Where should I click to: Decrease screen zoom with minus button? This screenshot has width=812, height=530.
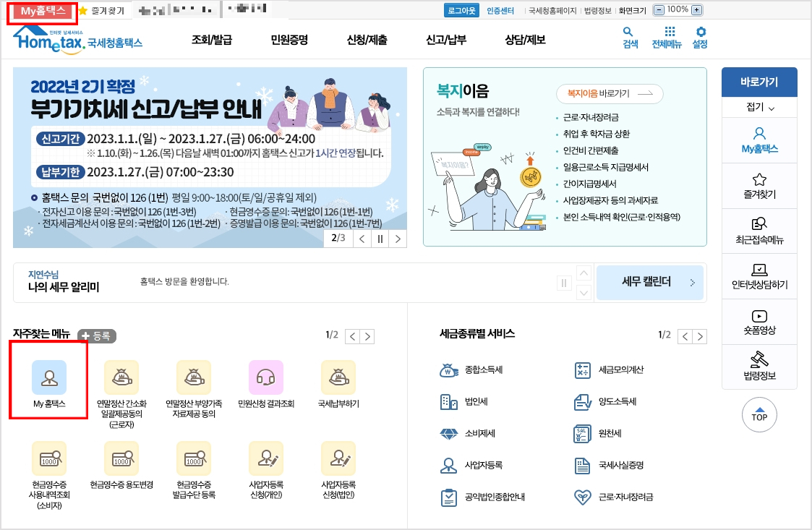click(x=659, y=10)
